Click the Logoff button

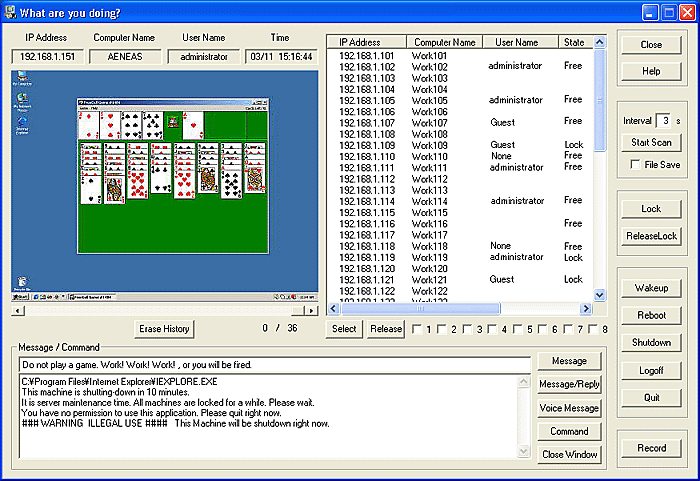651,370
